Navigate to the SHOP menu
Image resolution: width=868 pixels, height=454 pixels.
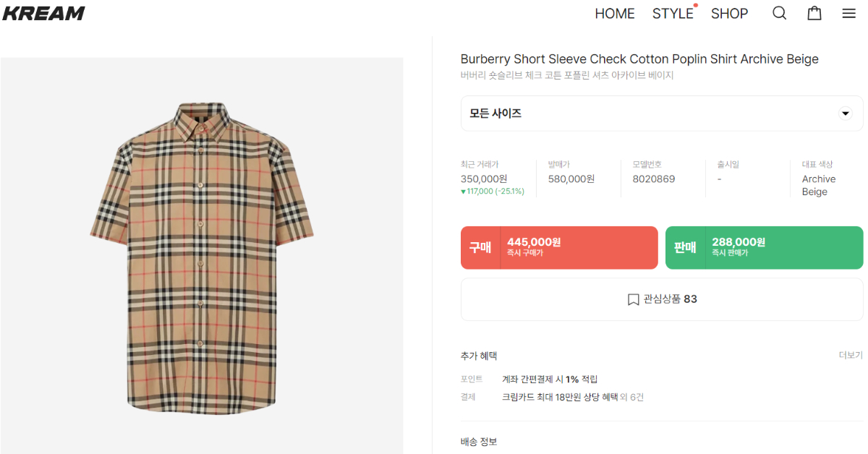(x=729, y=14)
